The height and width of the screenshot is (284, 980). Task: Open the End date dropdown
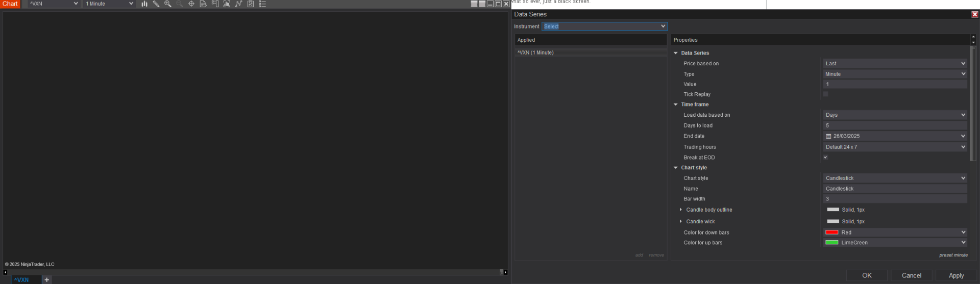point(895,136)
